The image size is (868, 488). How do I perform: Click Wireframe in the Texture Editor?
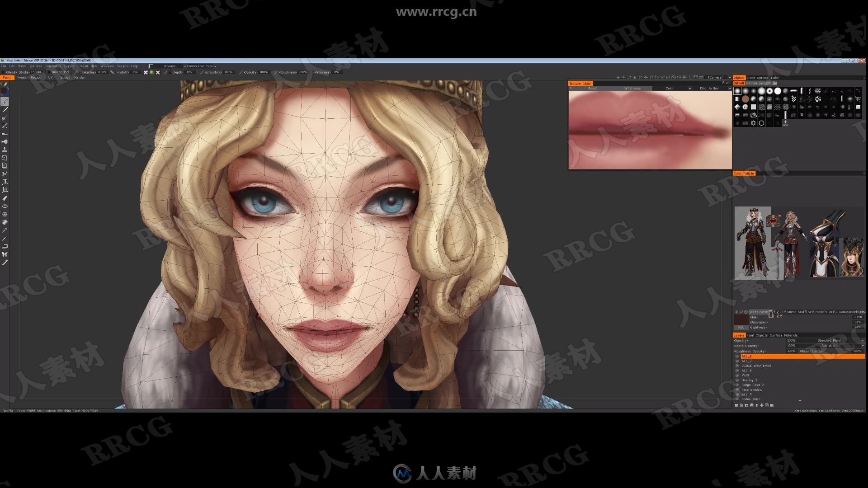632,88
